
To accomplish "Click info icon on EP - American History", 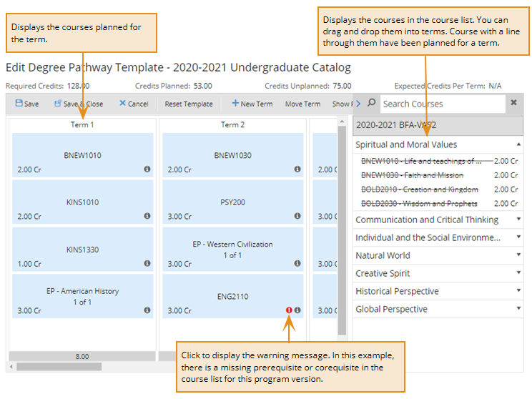I will pyautogui.click(x=147, y=310).
